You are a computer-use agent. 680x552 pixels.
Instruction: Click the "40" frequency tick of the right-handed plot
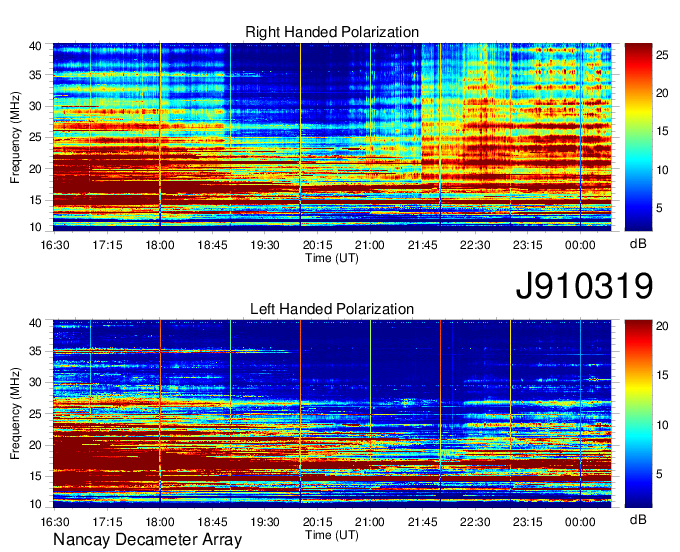point(36,46)
